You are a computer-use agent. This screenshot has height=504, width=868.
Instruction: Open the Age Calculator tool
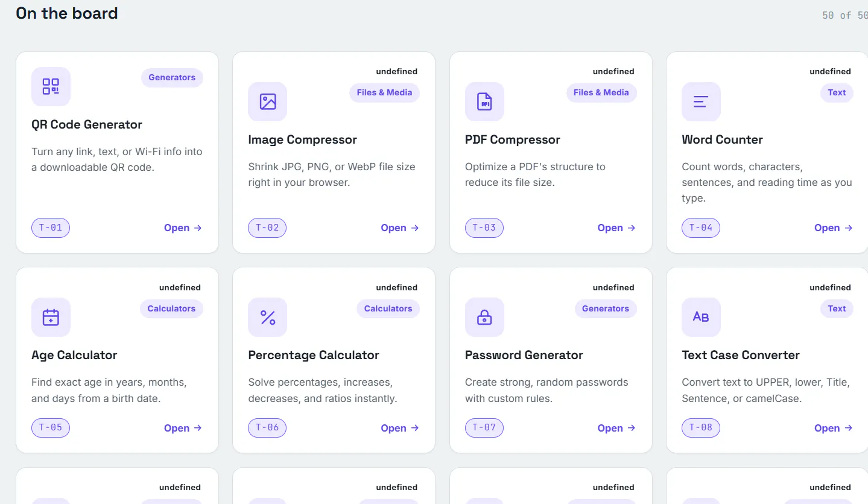click(183, 428)
